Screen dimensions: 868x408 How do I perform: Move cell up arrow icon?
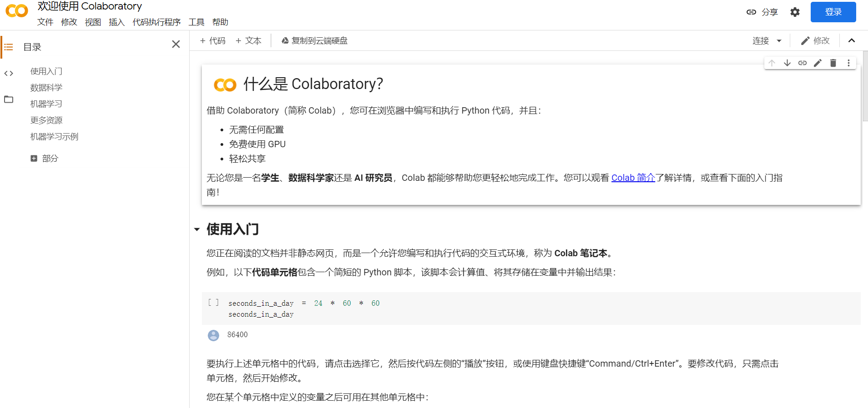pos(772,63)
